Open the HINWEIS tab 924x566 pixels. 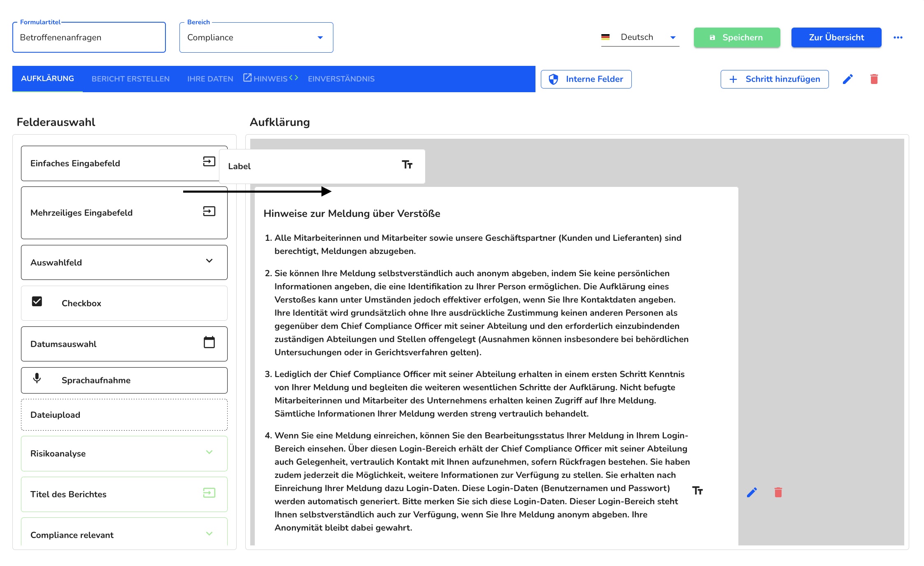click(270, 79)
